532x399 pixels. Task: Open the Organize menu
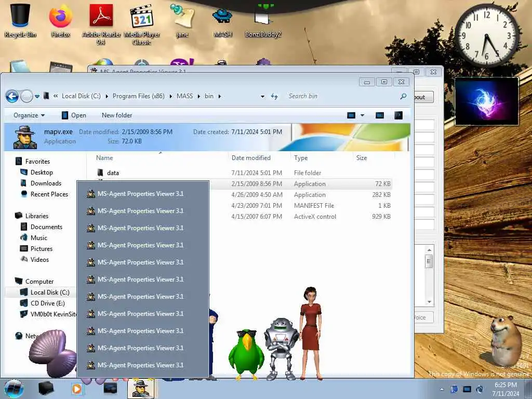(x=29, y=115)
